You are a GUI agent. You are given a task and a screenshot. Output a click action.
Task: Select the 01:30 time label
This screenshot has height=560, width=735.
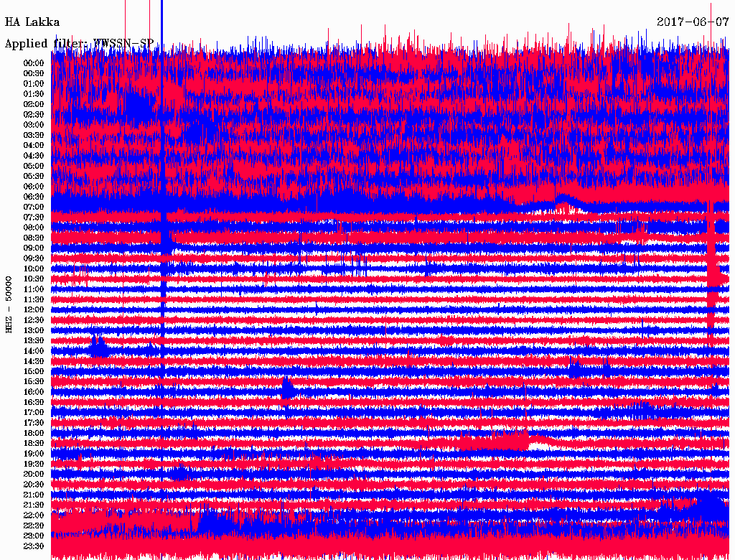pyautogui.click(x=34, y=94)
